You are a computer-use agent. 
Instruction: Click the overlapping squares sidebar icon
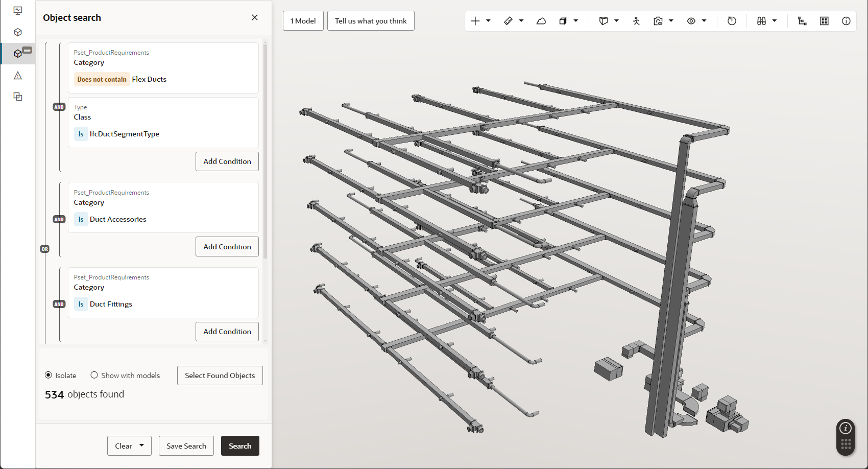(x=18, y=97)
